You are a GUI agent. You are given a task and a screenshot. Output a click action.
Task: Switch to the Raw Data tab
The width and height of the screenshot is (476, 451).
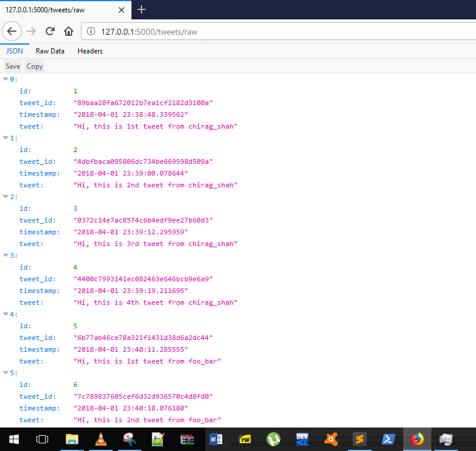click(x=50, y=51)
